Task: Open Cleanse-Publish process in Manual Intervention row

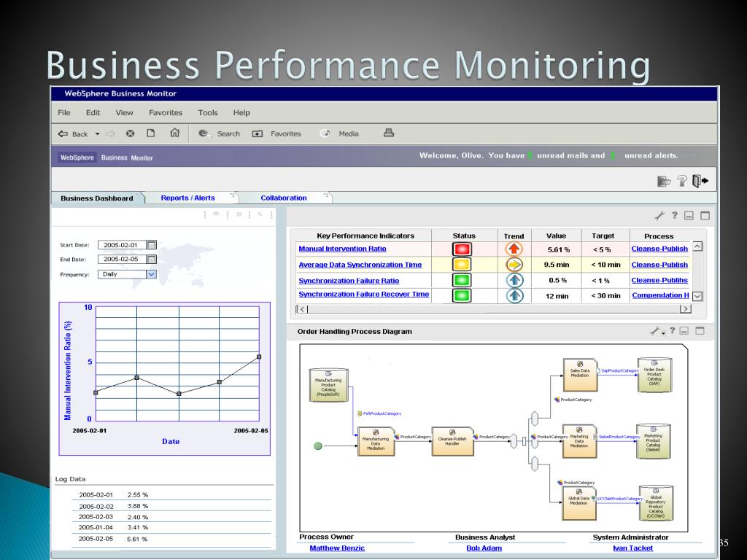Action: (x=659, y=249)
